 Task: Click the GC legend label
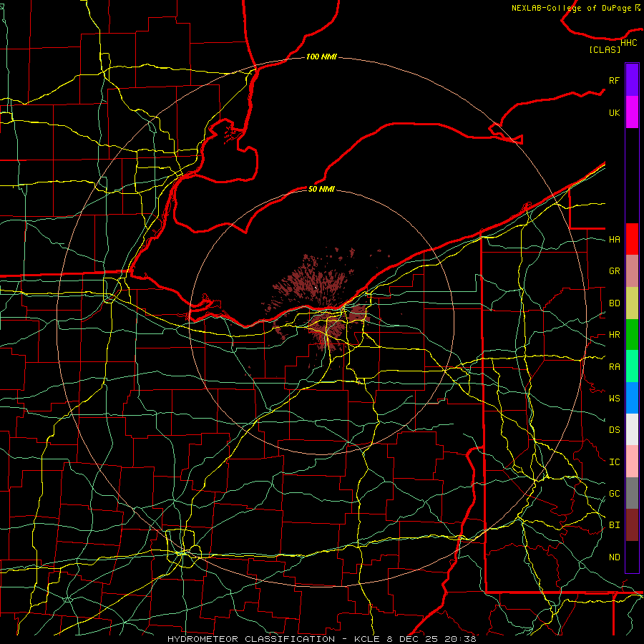pos(614,494)
